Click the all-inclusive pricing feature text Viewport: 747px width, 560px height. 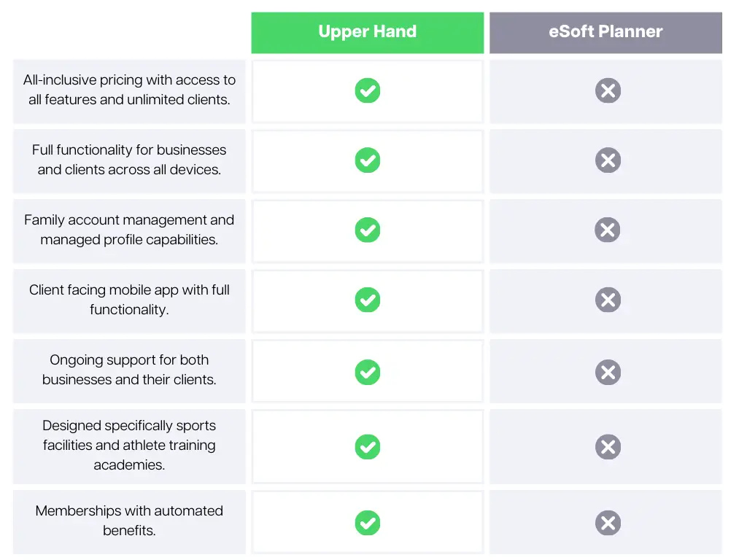point(129,90)
